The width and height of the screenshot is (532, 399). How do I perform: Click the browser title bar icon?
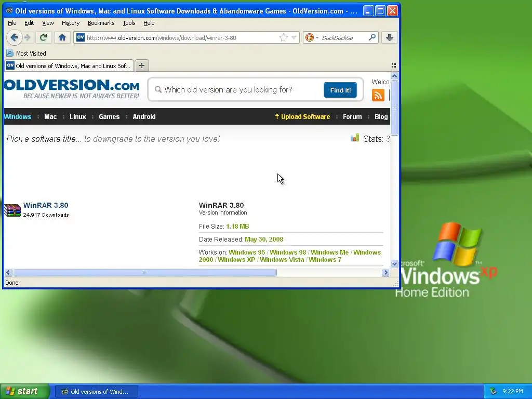click(9, 10)
